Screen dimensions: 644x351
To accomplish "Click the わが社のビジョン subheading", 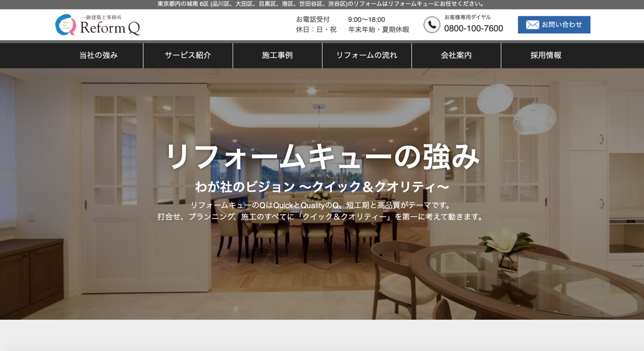I will click(322, 187).
